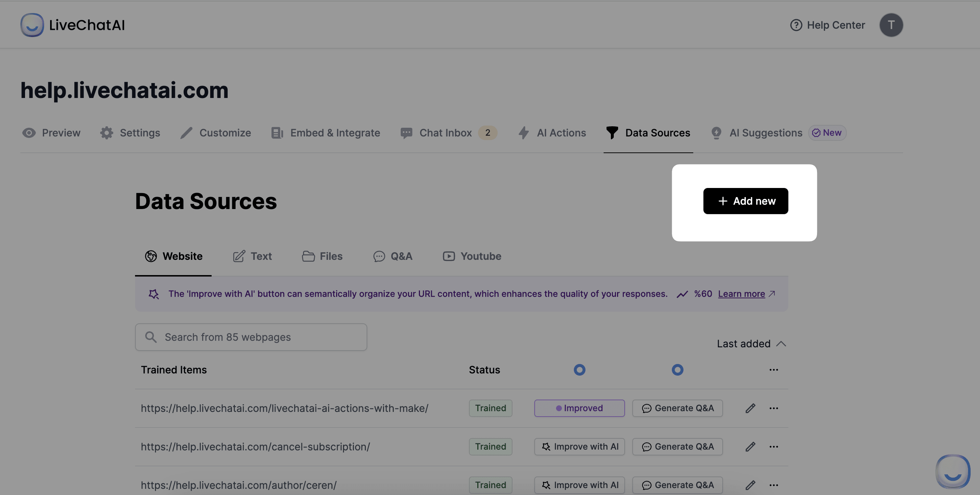Click the Trained status of cancel-subscription
Screen dimensions: 980x495
pyautogui.click(x=490, y=447)
